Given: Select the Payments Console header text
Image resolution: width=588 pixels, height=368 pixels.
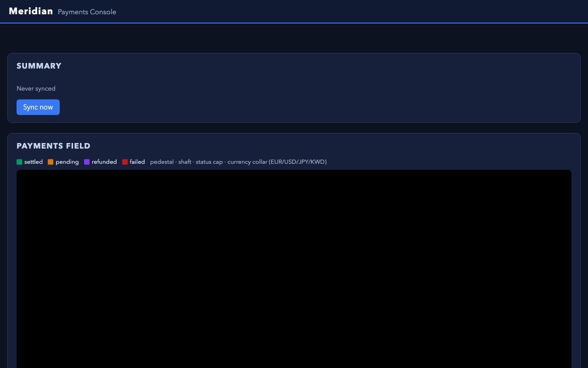Looking at the screenshot, I should coord(87,12).
